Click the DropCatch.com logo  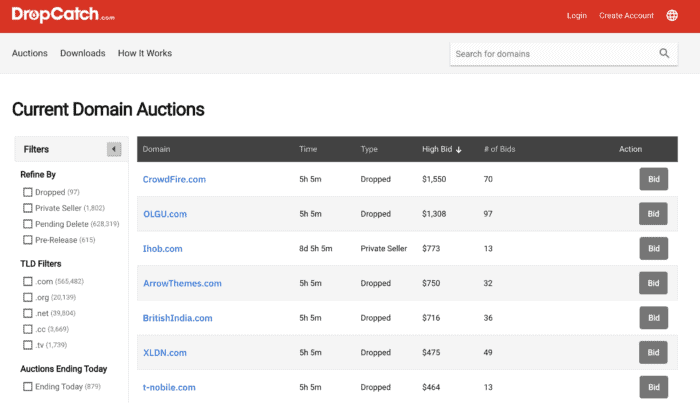click(63, 15)
